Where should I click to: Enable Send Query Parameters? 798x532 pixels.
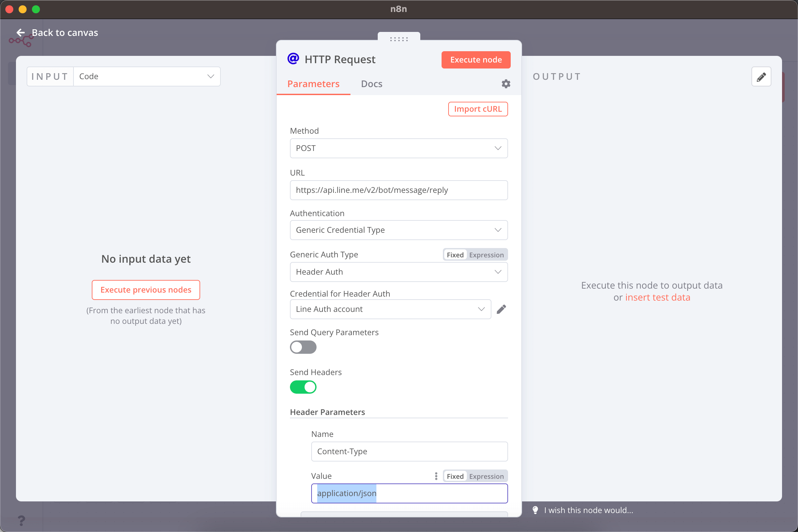coord(303,347)
